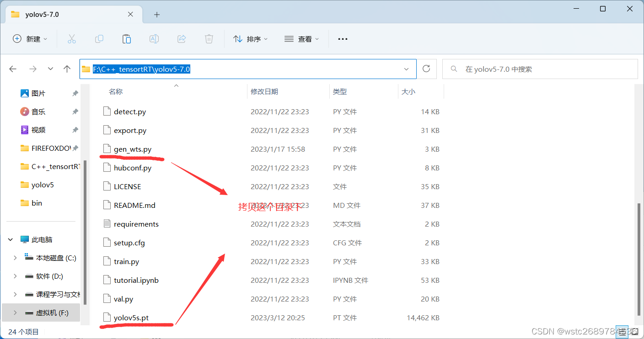This screenshot has height=339, width=644.
Task: Click the local disk C: drive icon
Action: click(29, 258)
